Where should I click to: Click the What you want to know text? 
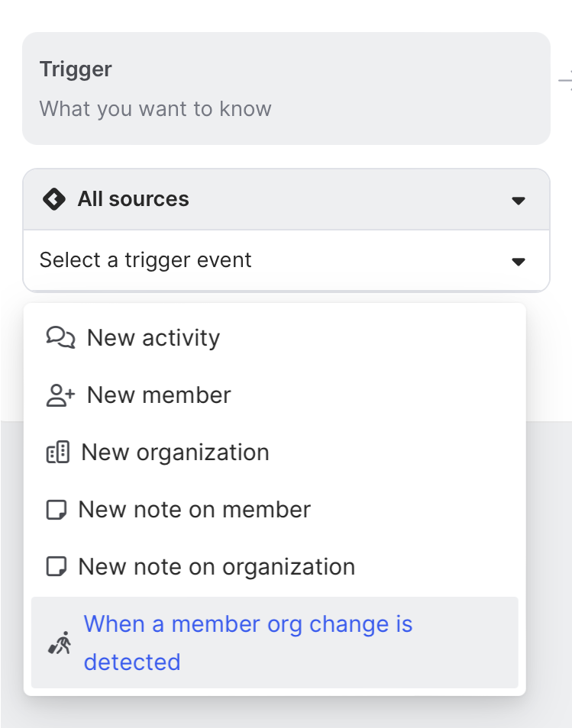tap(155, 108)
